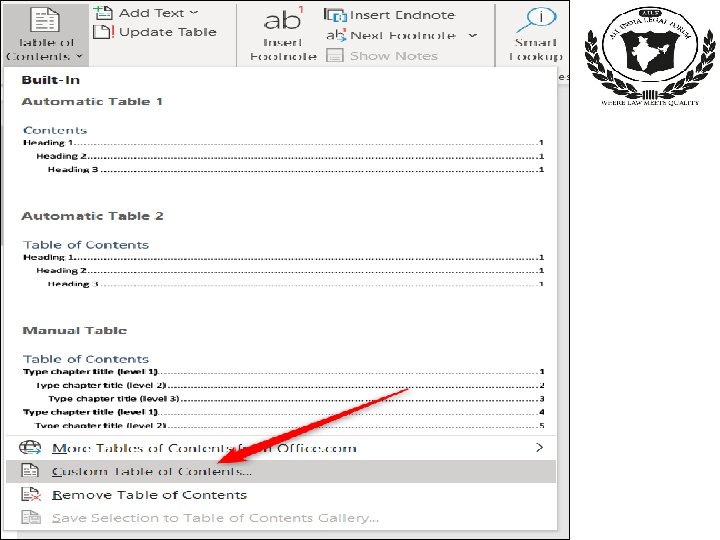
Task: Click the Insert Footnote ab icon
Action: [283, 19]
